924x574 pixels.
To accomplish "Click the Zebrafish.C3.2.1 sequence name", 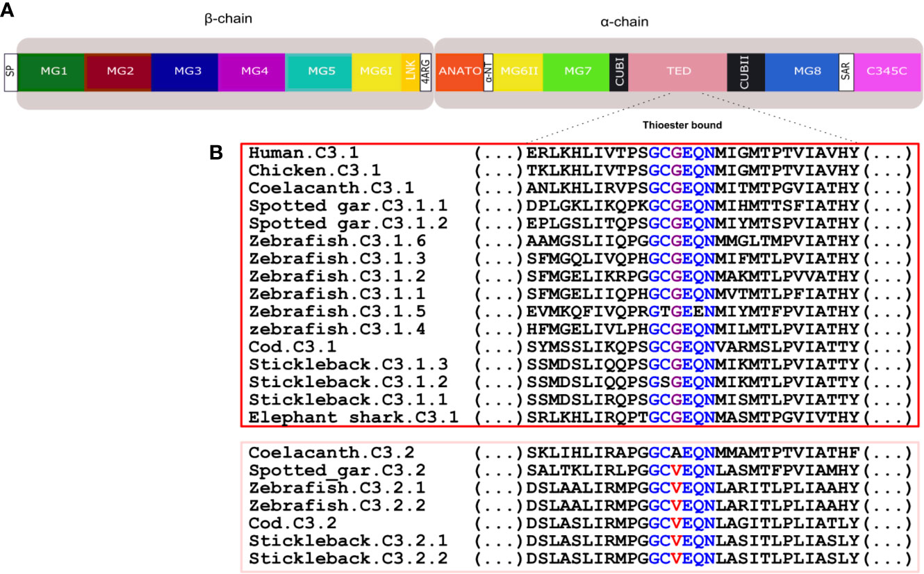I will tap(337, 487).
